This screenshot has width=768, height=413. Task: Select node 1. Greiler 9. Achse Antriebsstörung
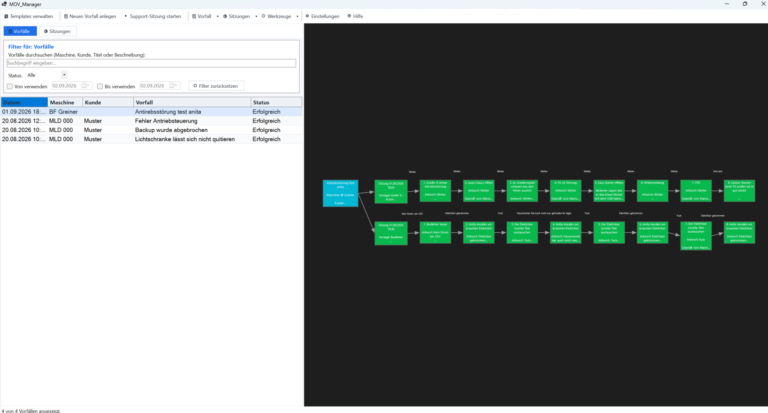435,191
